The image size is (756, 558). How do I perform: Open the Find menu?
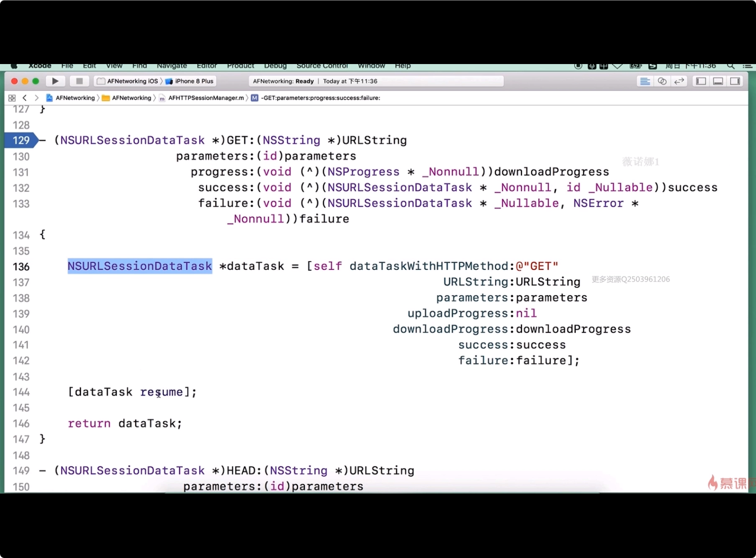[139, 66]
